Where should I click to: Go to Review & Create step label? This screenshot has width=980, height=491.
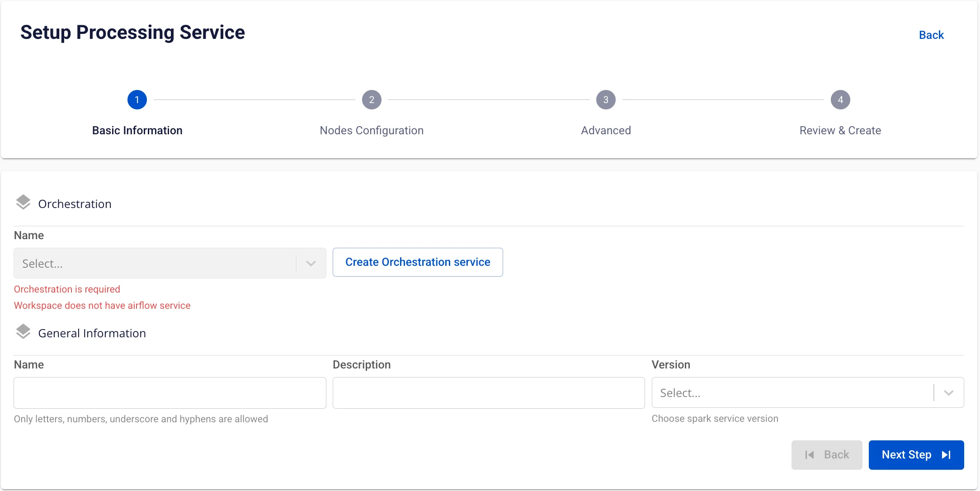coord(840,131)
